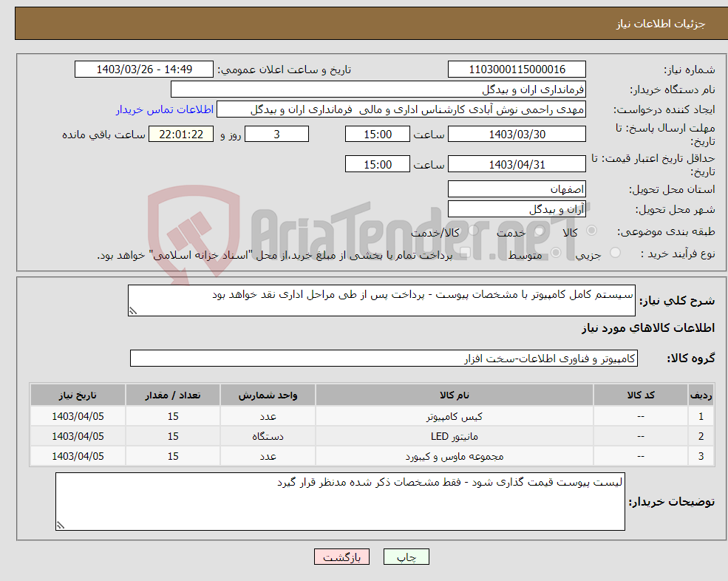The height and width of the screenshot is (581, 728).
Task: Click the resize handle of description box
Action: point(133,311)
